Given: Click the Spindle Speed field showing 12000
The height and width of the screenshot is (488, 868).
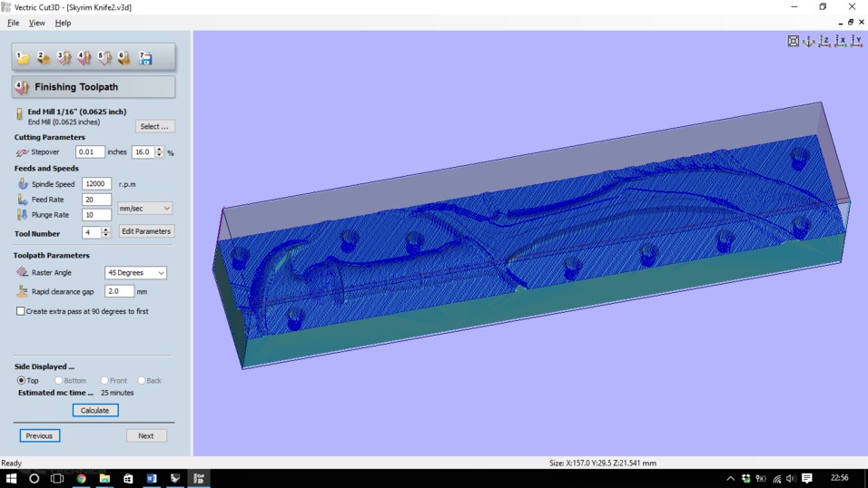Looking at the screenshot, I should (x=96, y=184).
